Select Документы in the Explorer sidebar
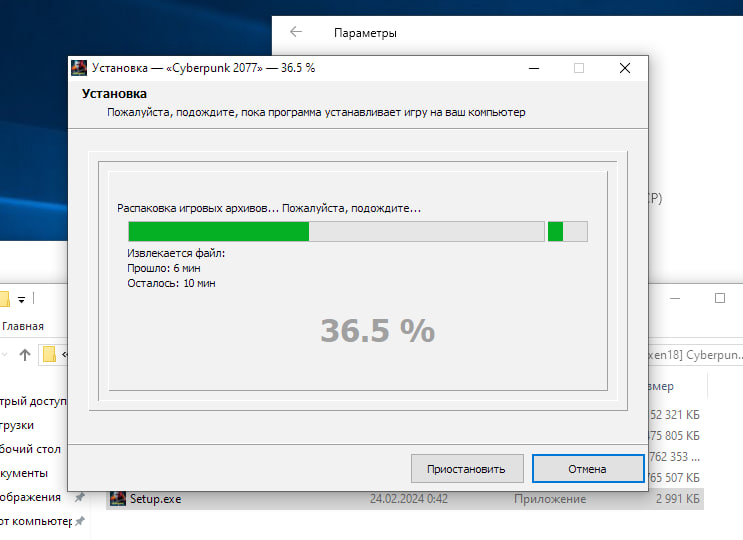 (24, 473)
